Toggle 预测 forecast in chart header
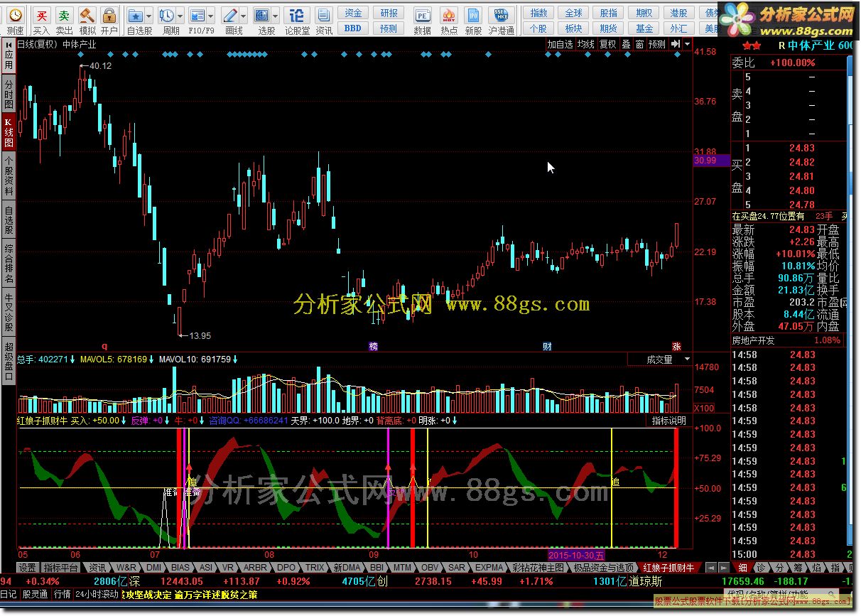 (x=658, y=44)
